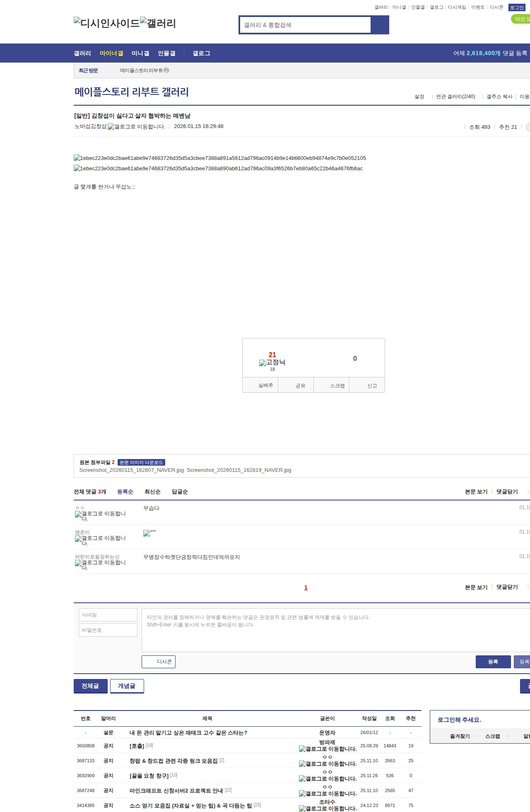Open gallog icon next to author 노바섭김창섭
The width and height of the screenshot is (530, 812).
(x=137, y=127)
